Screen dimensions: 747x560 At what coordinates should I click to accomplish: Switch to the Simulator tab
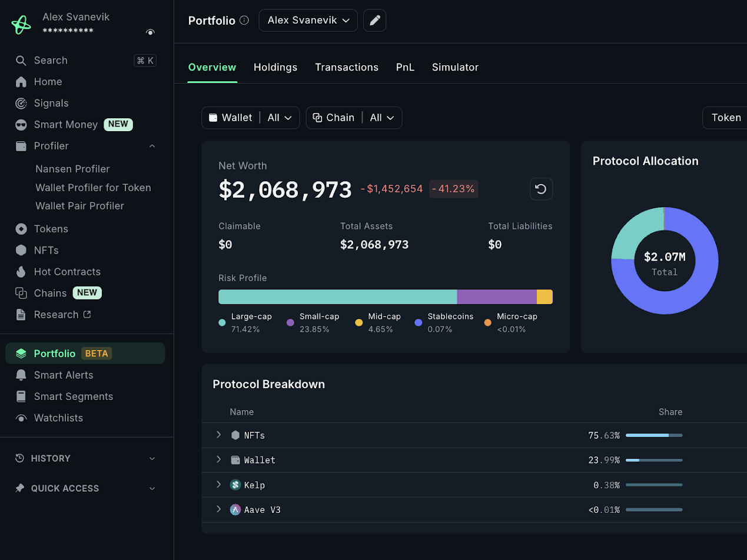click(455, 67)
